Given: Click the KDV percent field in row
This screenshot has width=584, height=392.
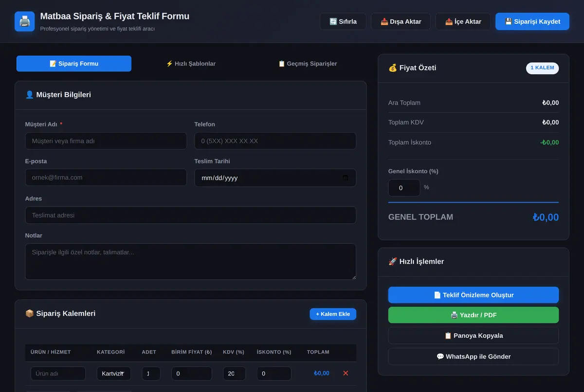Looking at the screenshot, I should tap(235, 374).
